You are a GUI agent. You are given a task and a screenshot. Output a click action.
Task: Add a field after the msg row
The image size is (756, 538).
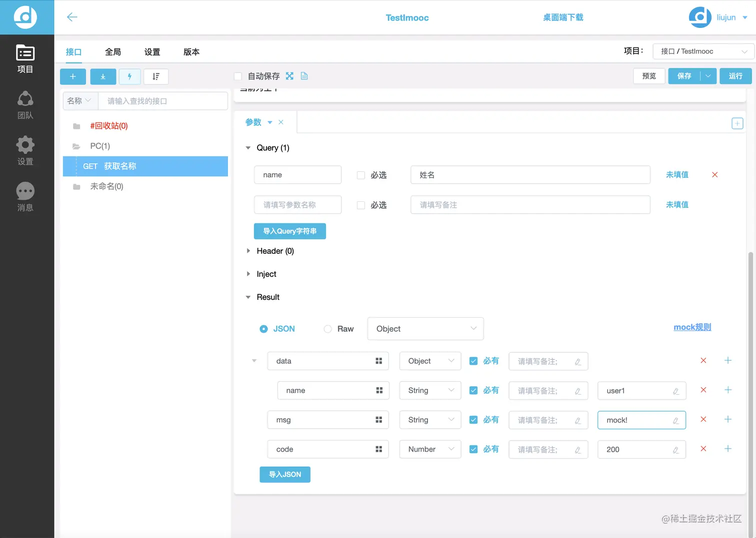tap(728, 420)
